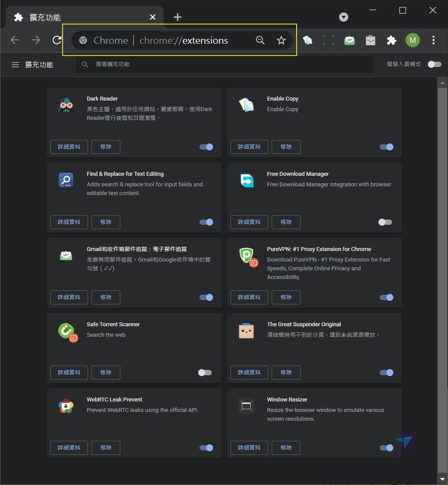Open the extensions hamburger side menu
This screenshot has height=485, width=448.
click(15, 64)
